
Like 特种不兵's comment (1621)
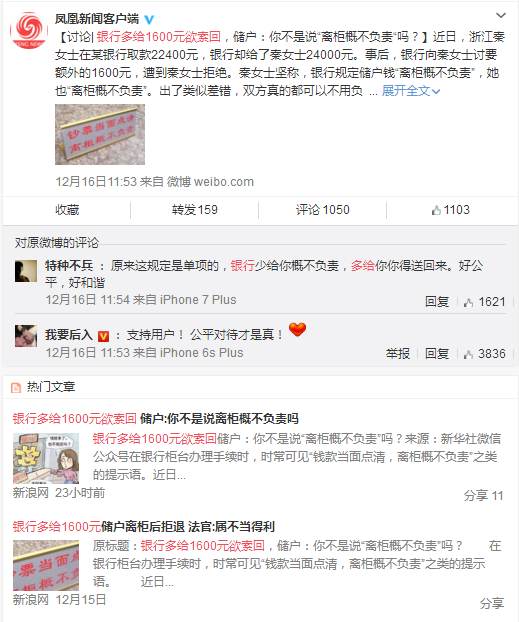click(x=484, y=302)
